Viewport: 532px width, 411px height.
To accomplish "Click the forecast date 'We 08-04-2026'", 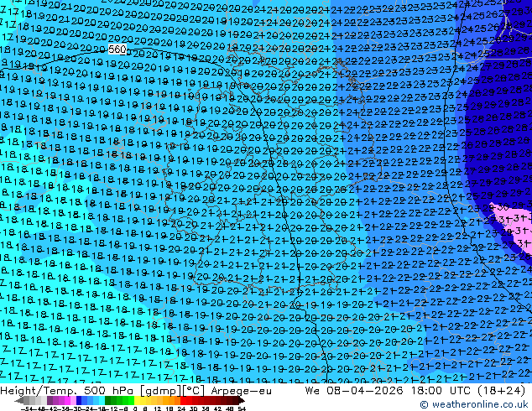I will point(354,391).
